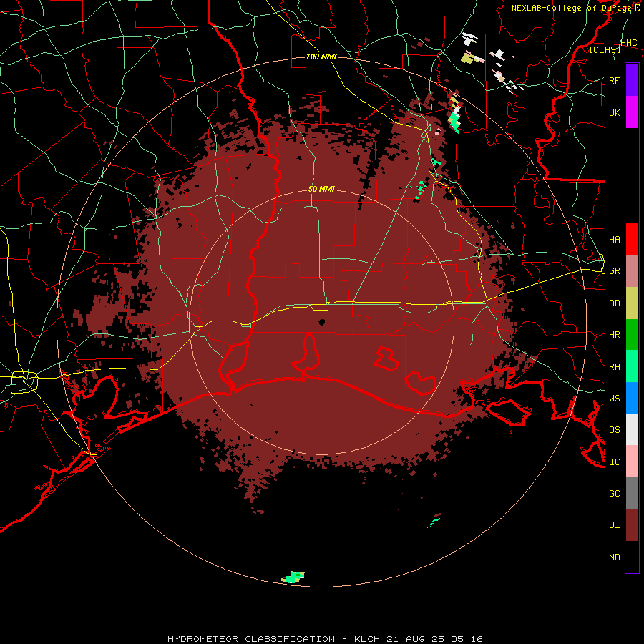Click the '100 NMI' range ring label
This screenshot has width=644, height=644.
pyautogui.click(x=321, y=57)
